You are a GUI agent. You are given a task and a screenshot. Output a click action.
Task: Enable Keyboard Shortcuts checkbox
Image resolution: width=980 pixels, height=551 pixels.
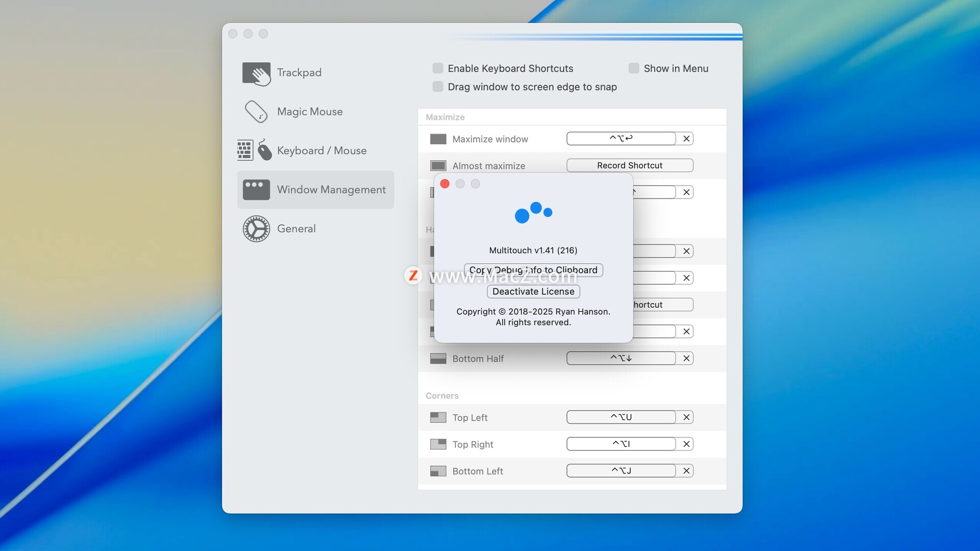(438, 68)
